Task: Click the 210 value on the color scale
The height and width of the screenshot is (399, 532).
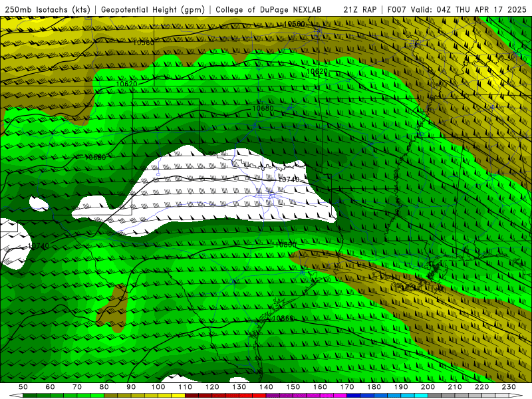Action: click(455, 387)
